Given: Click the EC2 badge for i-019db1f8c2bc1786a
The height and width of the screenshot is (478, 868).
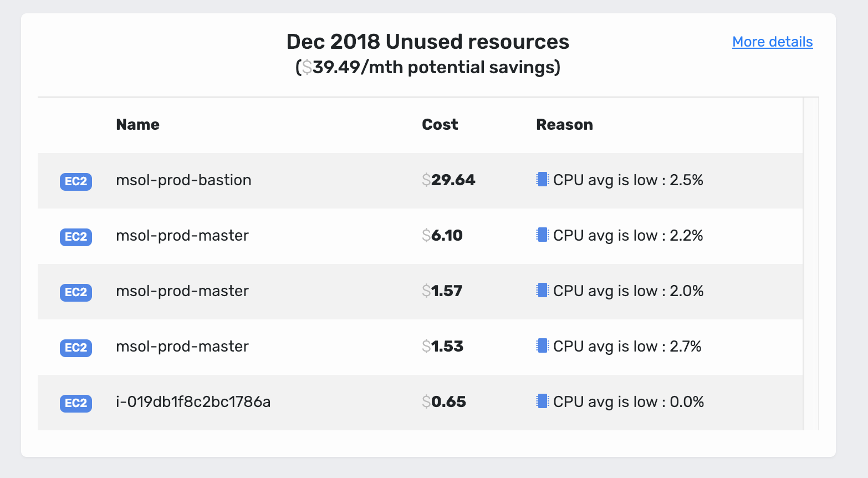Looking at the screenshot, I should coord(76,403).
